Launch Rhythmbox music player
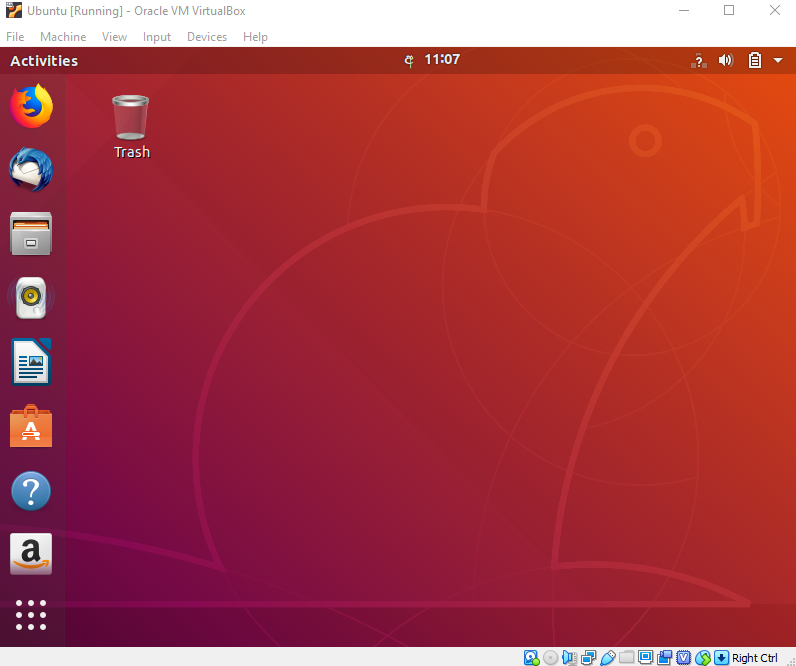The width and height of the screenshot is (796, 666). click(31, 298)
